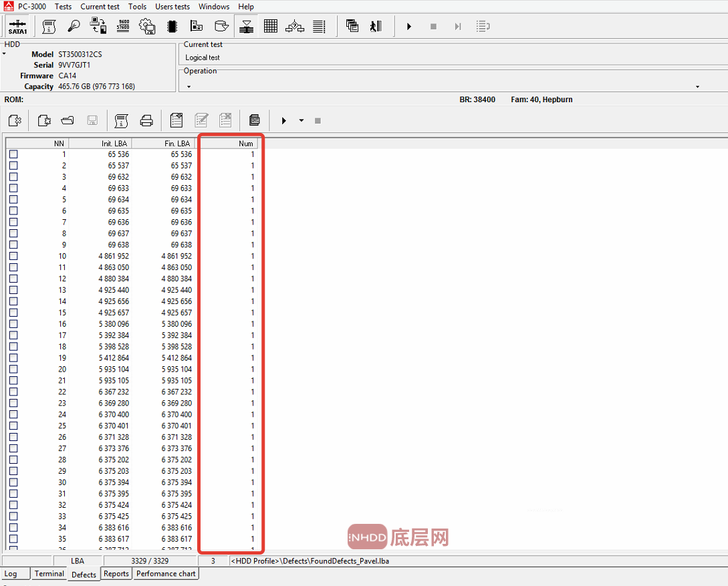Click the Num column header
The image size is (728, 586).
click(227, 144)
